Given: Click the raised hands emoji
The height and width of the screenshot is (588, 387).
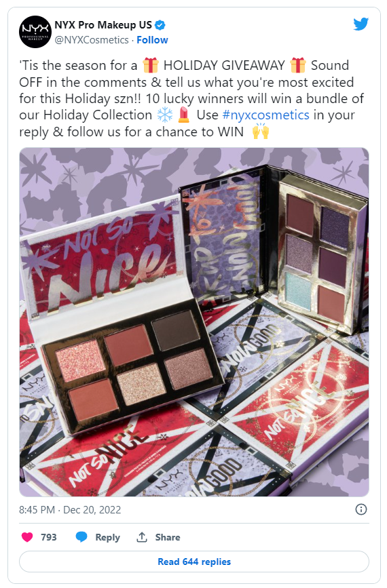Looking at the screenshot, I should [x=260, y=132].
